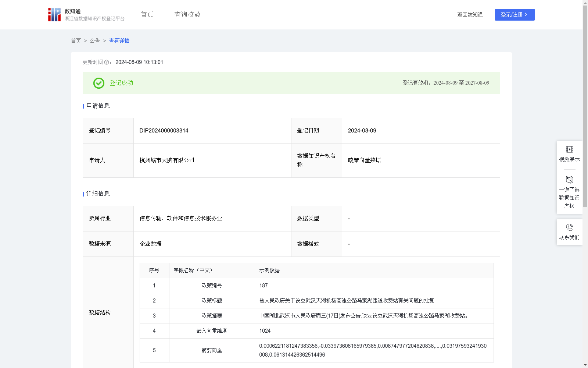The width and height of the screenshot is (588, 368).
Task: Click the industry value 信息传输、软件和信息技术服务业
Action: [x=181, y=219]
